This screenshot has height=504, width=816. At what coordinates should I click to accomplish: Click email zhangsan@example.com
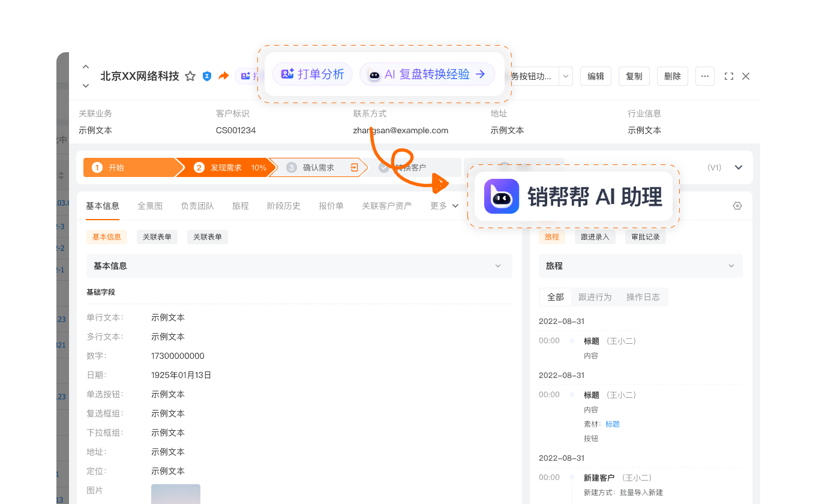coord(401,130)
